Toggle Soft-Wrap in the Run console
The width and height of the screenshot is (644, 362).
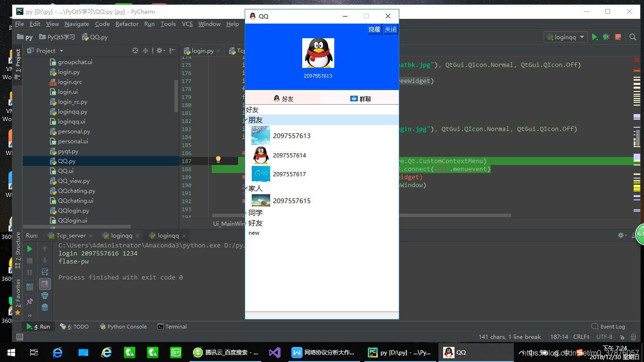click(x=45, y=272)
